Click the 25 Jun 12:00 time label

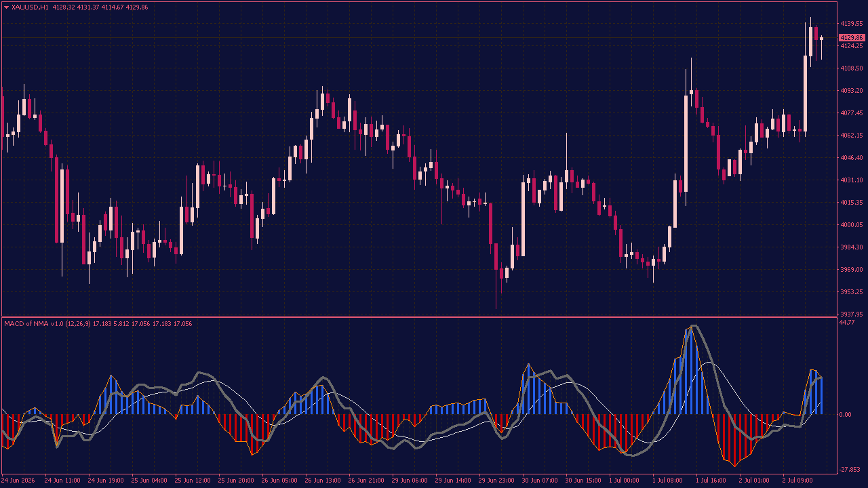click(193, 481)
